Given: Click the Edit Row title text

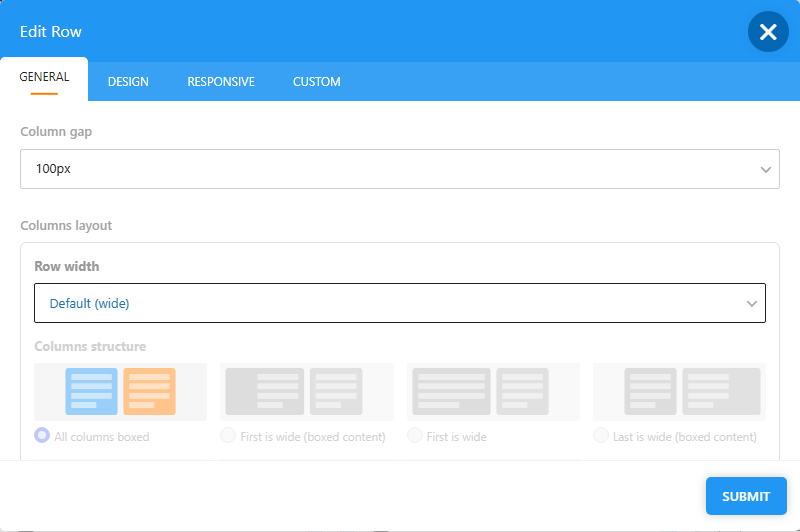Looking at the screenshot, I should coord(51,32).
